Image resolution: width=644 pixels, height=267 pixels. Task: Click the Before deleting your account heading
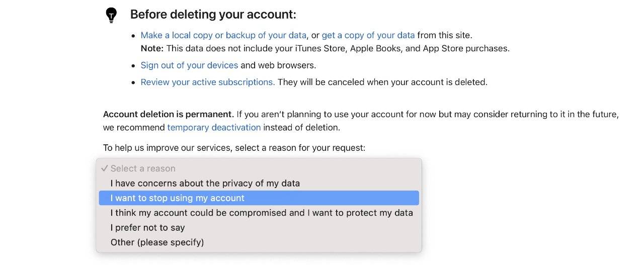213,14
